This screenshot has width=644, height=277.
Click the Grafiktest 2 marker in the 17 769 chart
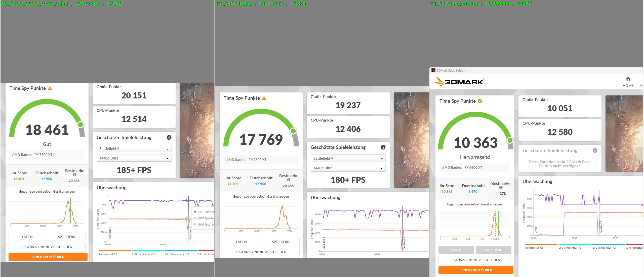[404, 243]
